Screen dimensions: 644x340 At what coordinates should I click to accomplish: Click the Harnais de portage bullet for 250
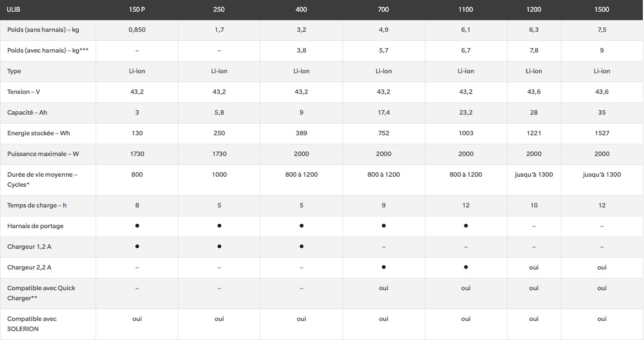click(219, 226)
